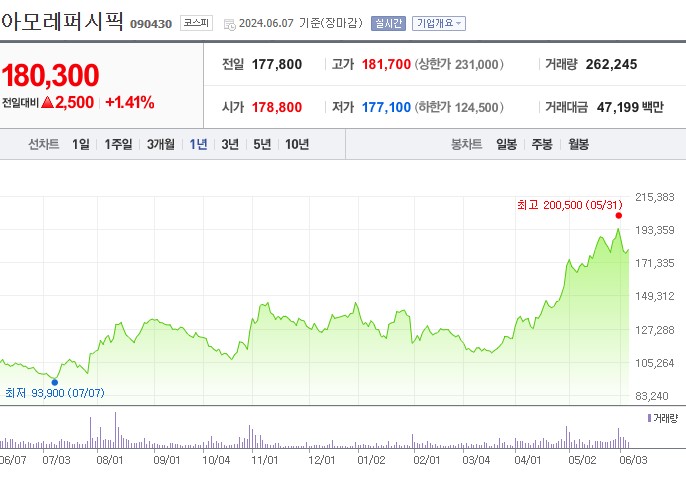Viewport: 686px width, 479px height.
Task: Open the 기업개요 dropdown
Action: click(438, 23)
